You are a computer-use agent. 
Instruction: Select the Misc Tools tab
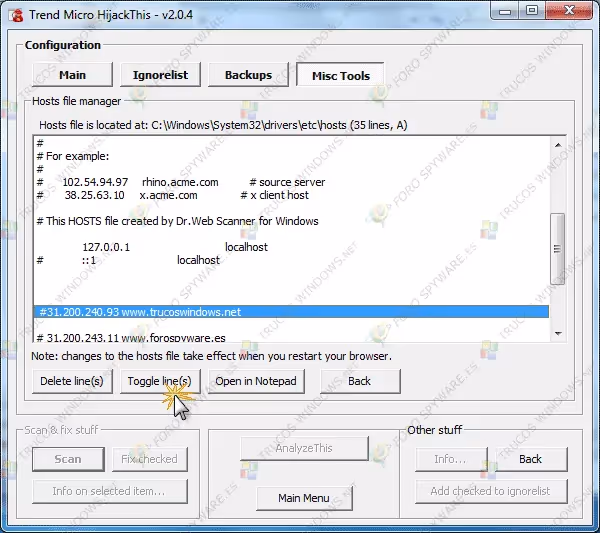(341, 75)
